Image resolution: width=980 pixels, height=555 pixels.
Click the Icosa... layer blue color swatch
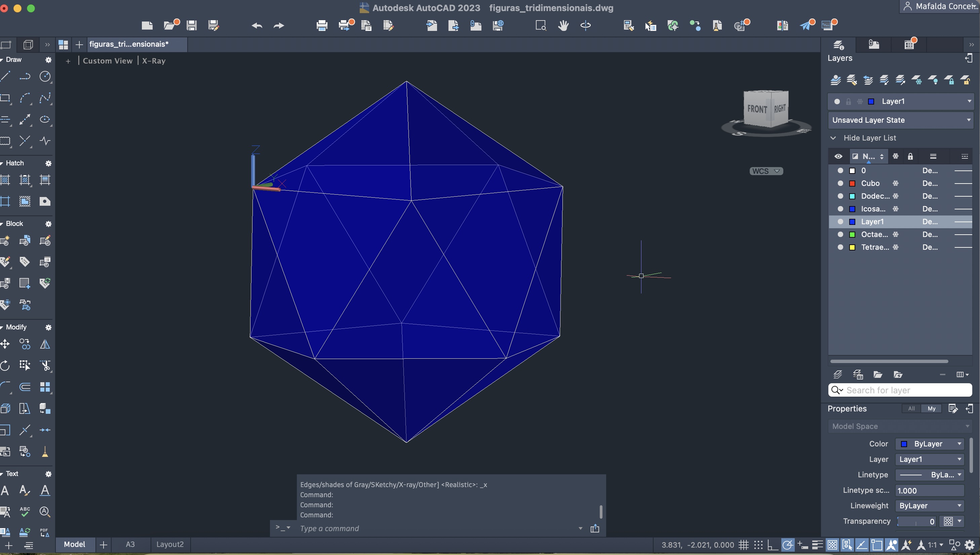click(x=852, y=209)
